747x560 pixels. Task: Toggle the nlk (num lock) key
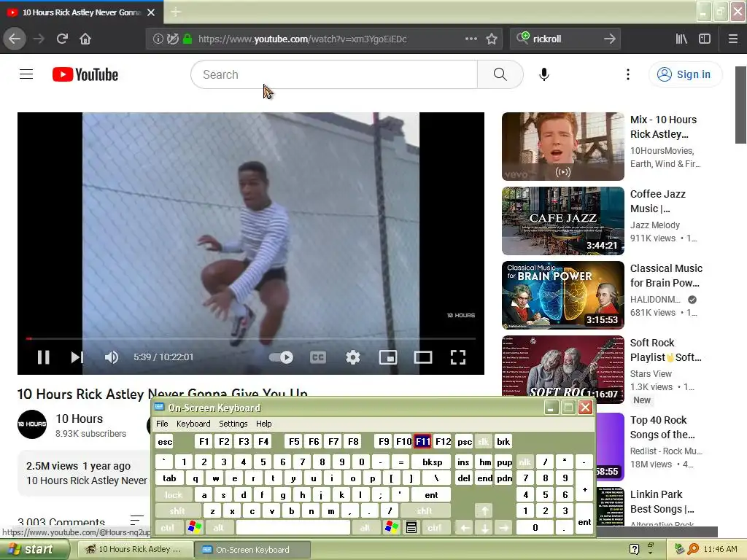pyautogui.click(x=525, y=462)
